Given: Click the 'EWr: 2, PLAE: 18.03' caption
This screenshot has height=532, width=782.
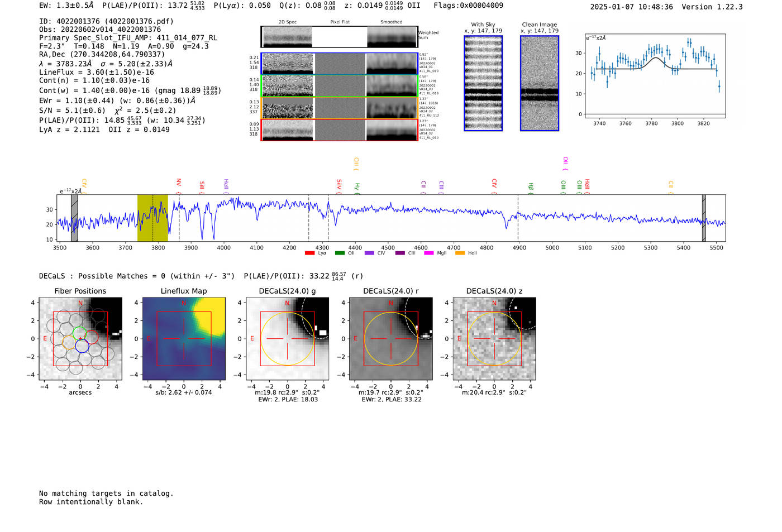Looking at the screenshot, I should click(288, 400).
